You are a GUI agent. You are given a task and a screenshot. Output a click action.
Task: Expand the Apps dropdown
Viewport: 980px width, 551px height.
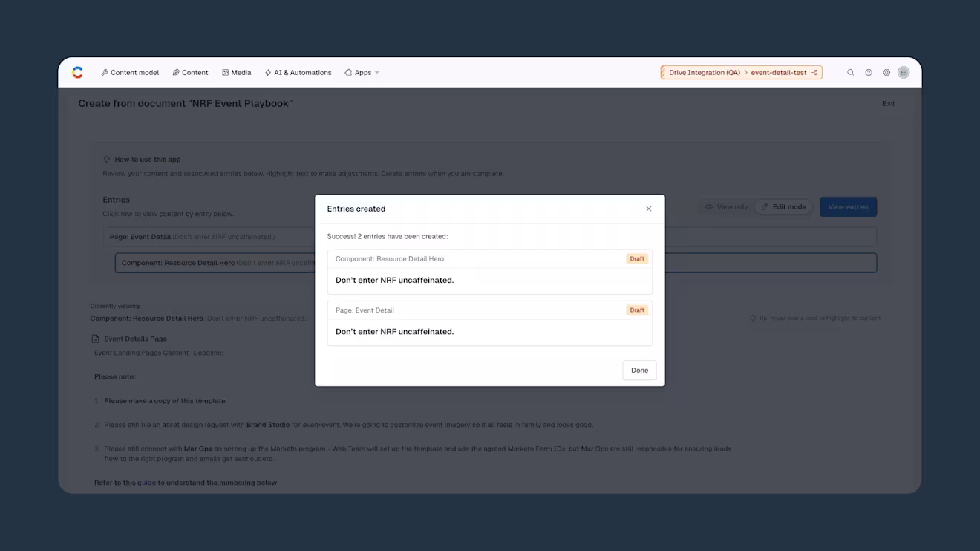coord(362,73)
